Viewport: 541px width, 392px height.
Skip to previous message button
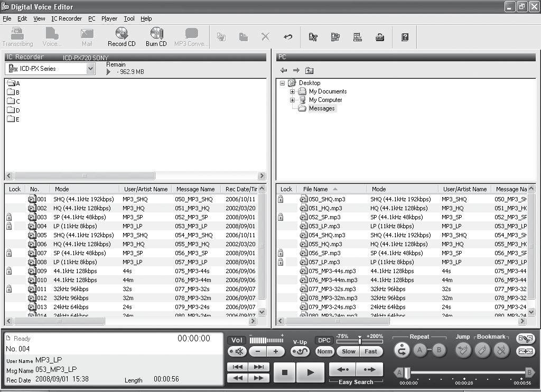click(x=237, y=367)
